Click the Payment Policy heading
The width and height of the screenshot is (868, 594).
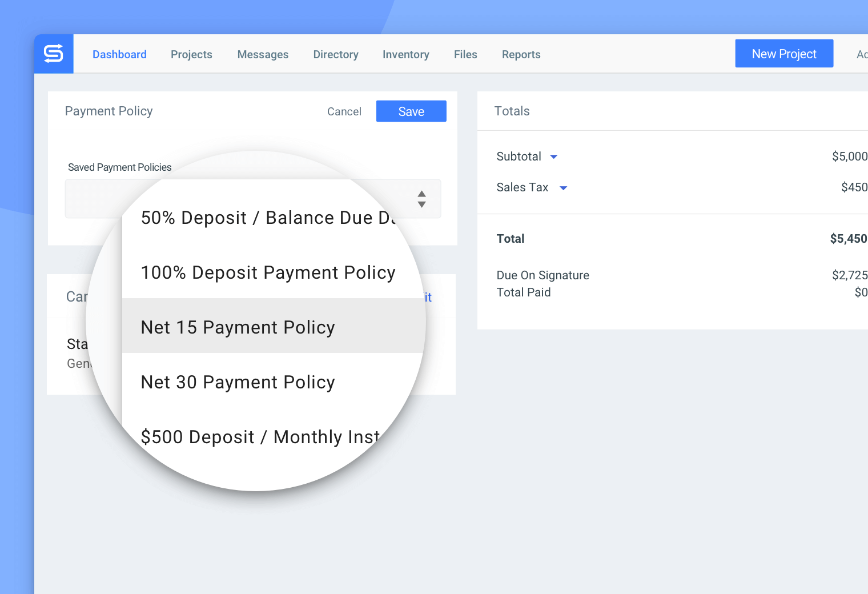[109, 111]
